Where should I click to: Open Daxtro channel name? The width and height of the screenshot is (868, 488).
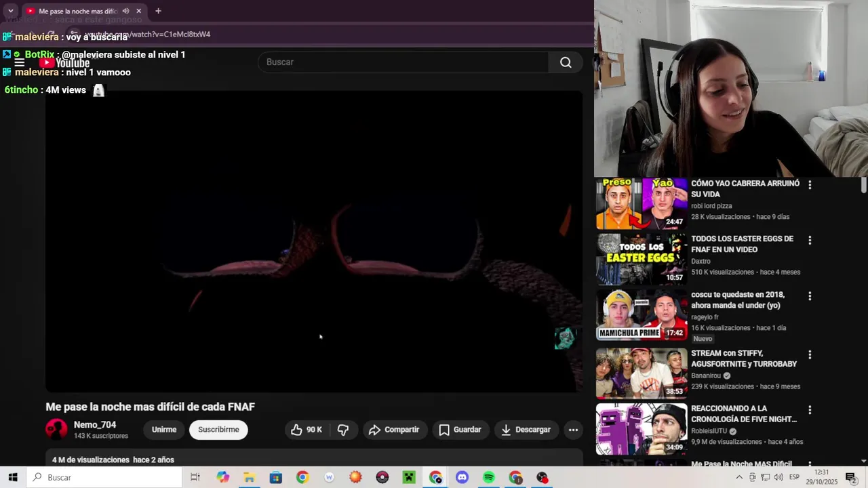[x=701, y=261]
